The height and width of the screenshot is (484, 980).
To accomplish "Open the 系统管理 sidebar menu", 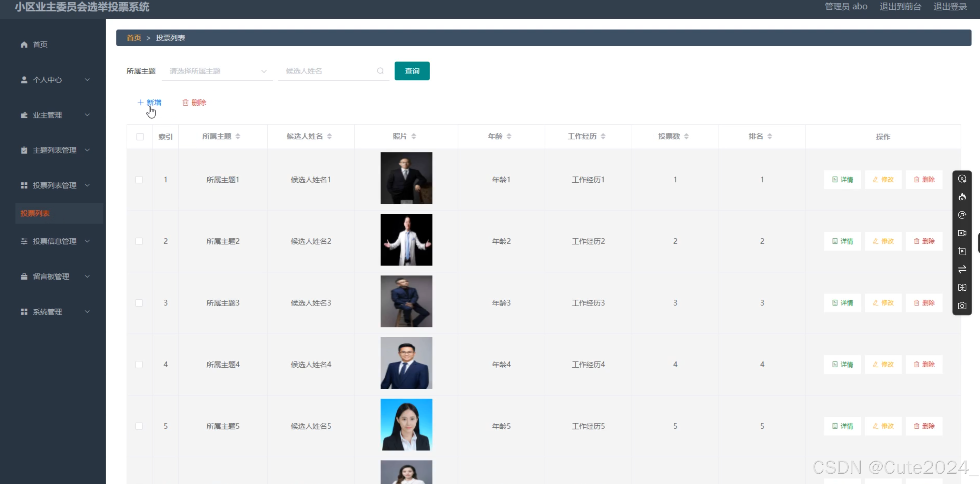I will click(53, 311).
